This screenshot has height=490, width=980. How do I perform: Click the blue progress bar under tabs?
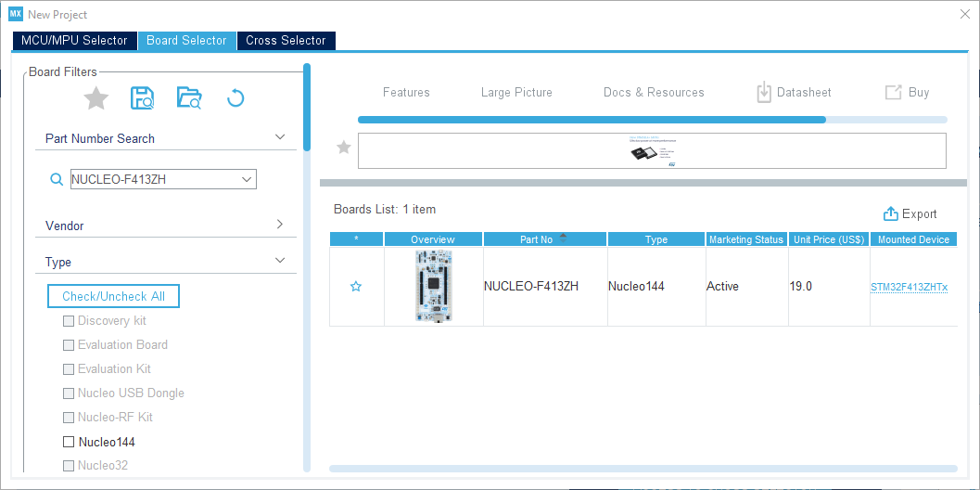pyautogui.click(x=592, y=120)
